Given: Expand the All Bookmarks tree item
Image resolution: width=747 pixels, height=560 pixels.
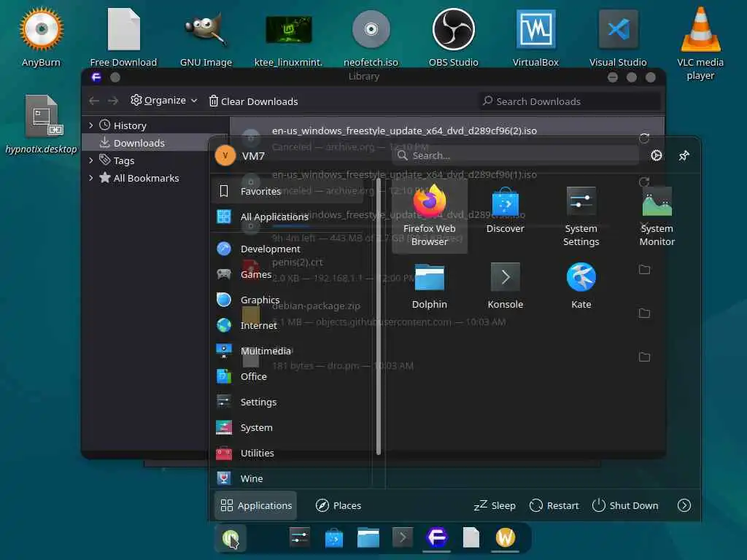Looking at the screenshot, I should point(91,178).
